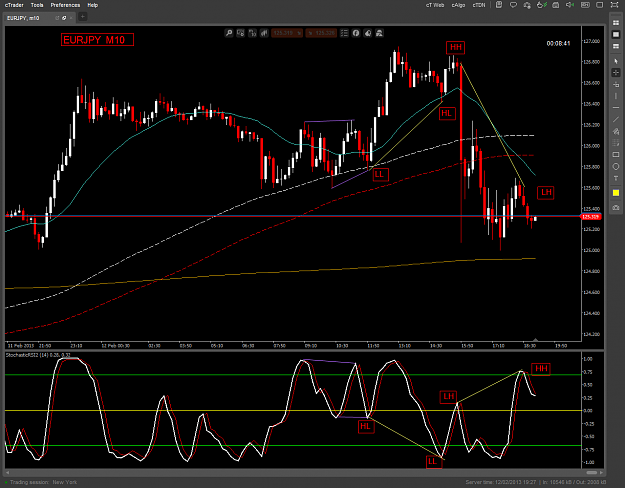Viewport: 625px width, 488px height.
Task: Select the trend line drawing tool
Action: (x=616, y=119)
